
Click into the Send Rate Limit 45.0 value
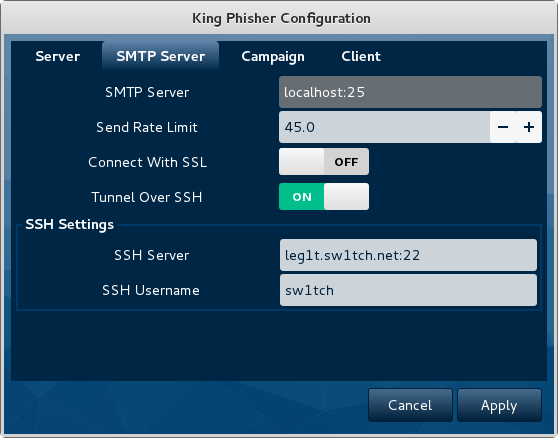(384, 127)
